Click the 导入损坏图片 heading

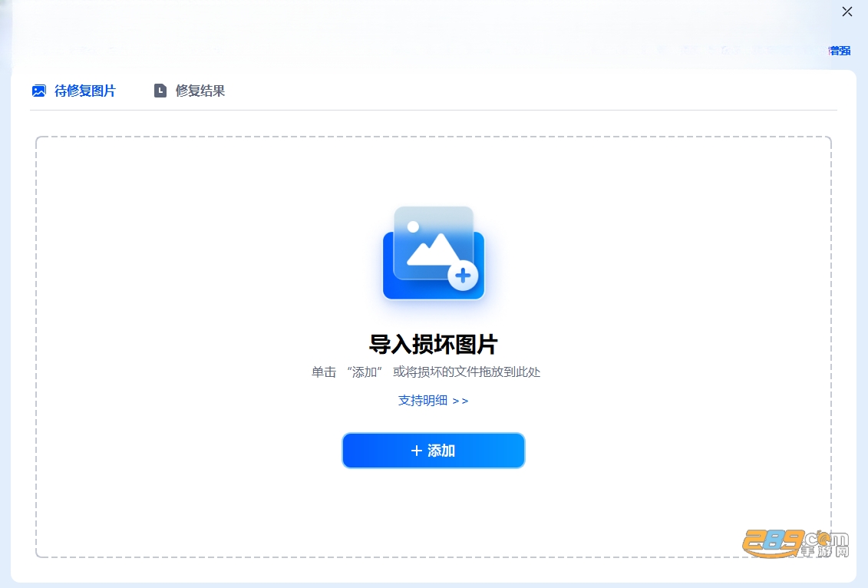pos(434,345)
